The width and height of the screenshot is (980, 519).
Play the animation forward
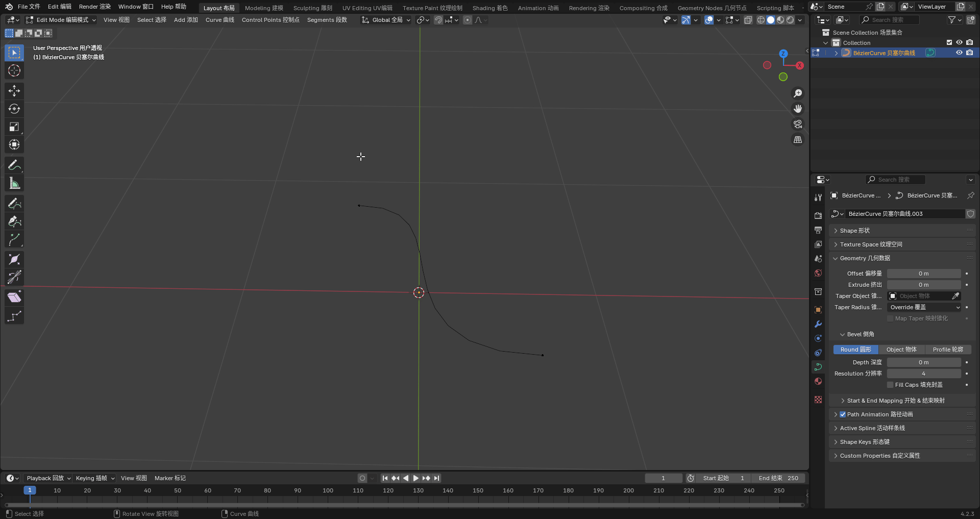pos(415,478)
